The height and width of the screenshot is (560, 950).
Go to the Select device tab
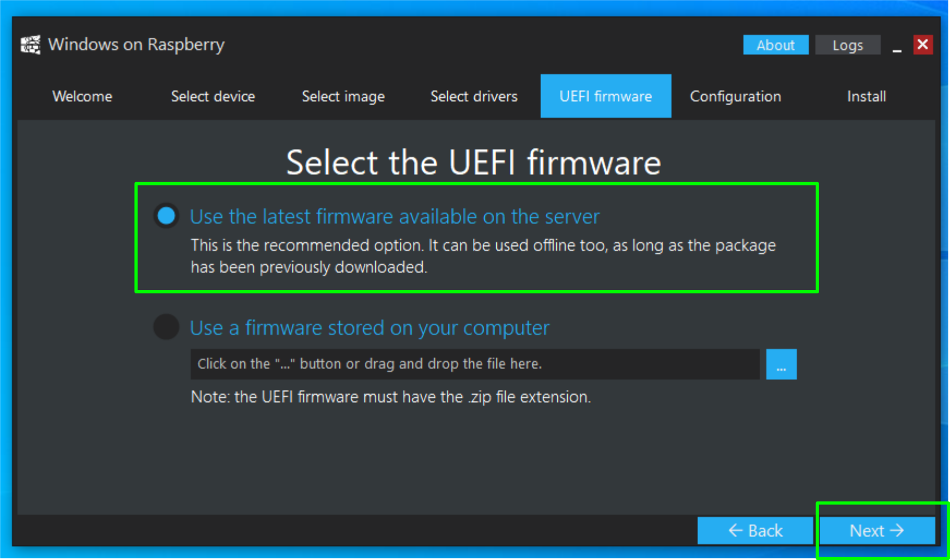(213, 97)
